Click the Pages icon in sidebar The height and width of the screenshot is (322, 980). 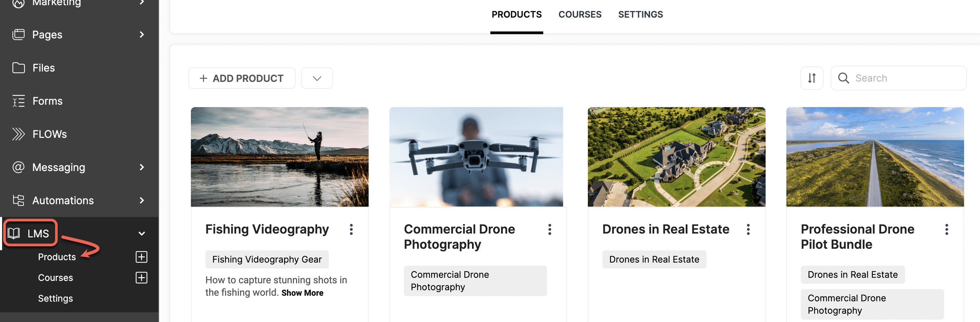[x=18, y=35]
